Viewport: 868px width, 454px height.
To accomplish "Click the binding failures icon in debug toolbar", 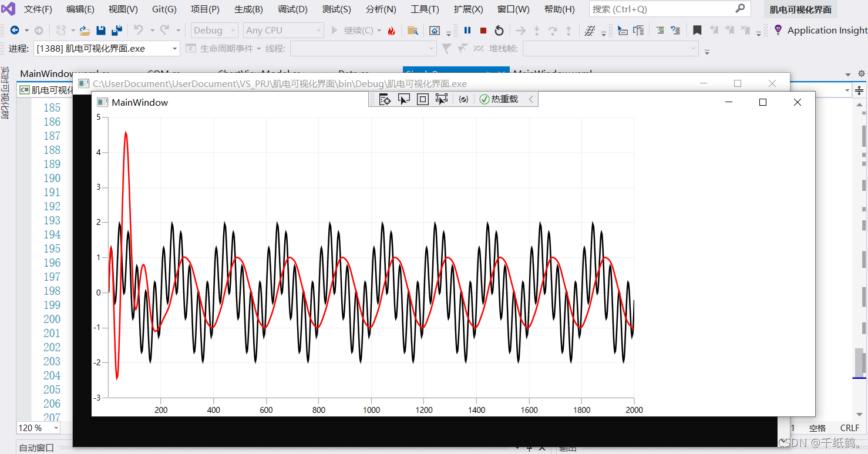I will (463, 99).
